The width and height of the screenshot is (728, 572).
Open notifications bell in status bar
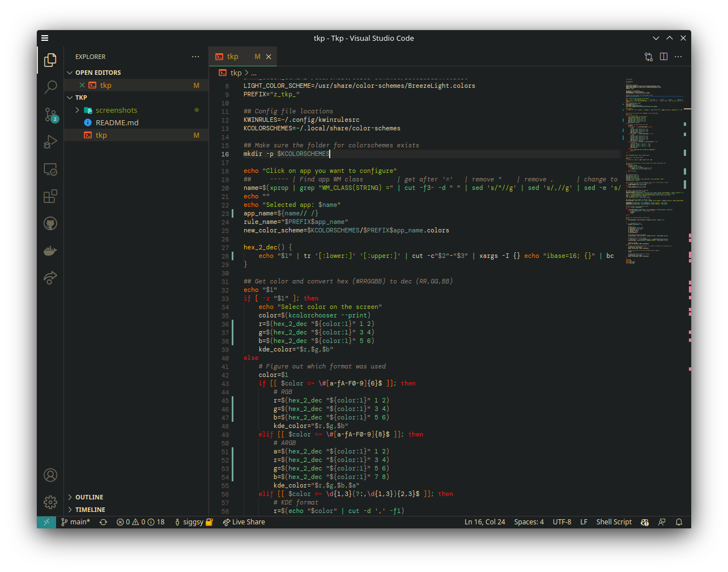[x=679, y=522]
